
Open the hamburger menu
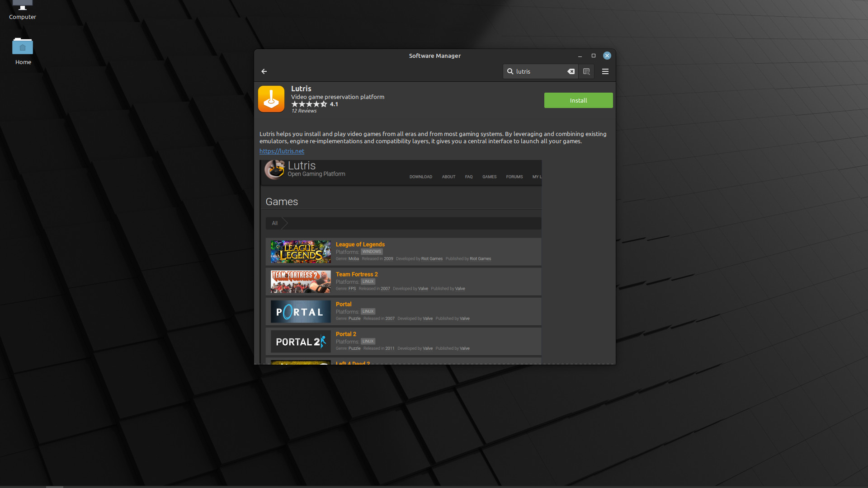[x=605, y=71]
